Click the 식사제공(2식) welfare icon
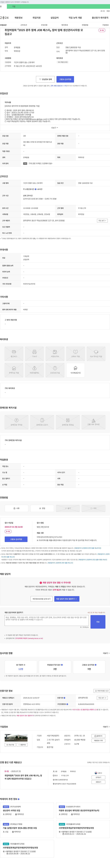This screenshot has width=110, height=868. (x=76, y=370)
